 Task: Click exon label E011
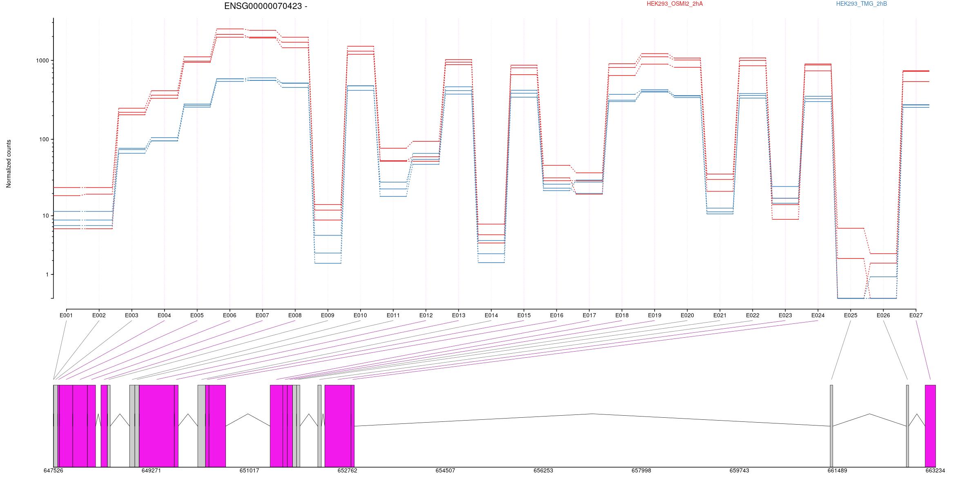[393, 315]
